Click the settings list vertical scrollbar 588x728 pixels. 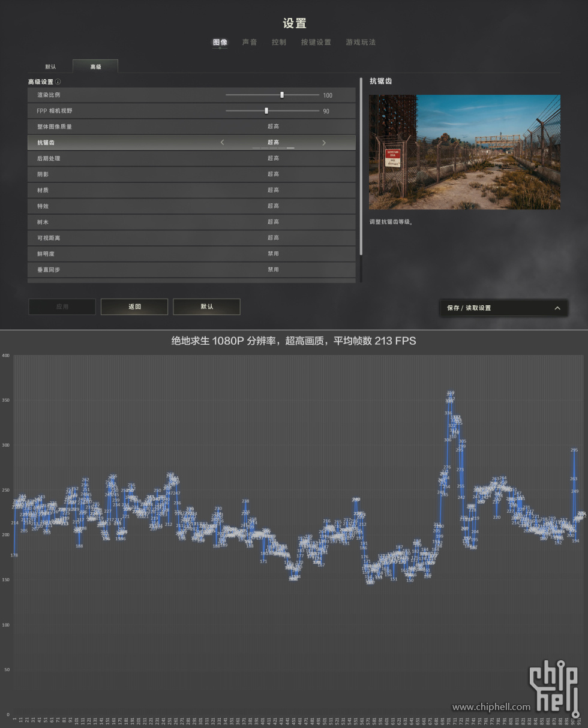pos(361,166)
